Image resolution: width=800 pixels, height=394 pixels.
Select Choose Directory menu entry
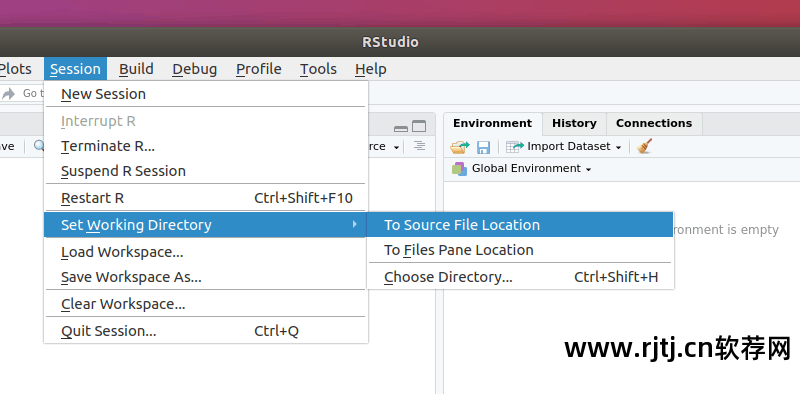click(x=520, y=277)
